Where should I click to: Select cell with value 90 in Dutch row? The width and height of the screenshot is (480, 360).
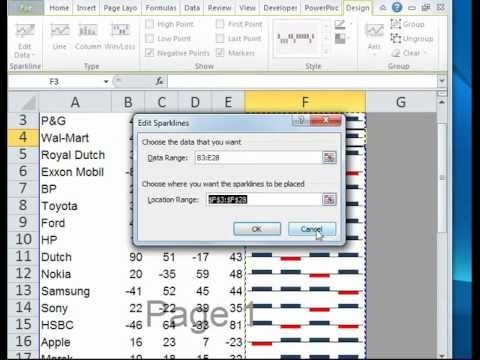click(x=128, y=257)
